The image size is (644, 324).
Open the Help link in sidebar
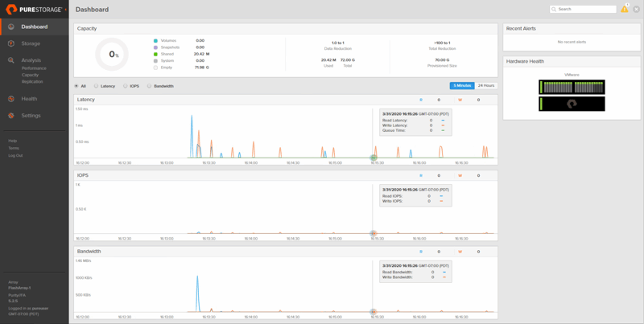(12, 141)
